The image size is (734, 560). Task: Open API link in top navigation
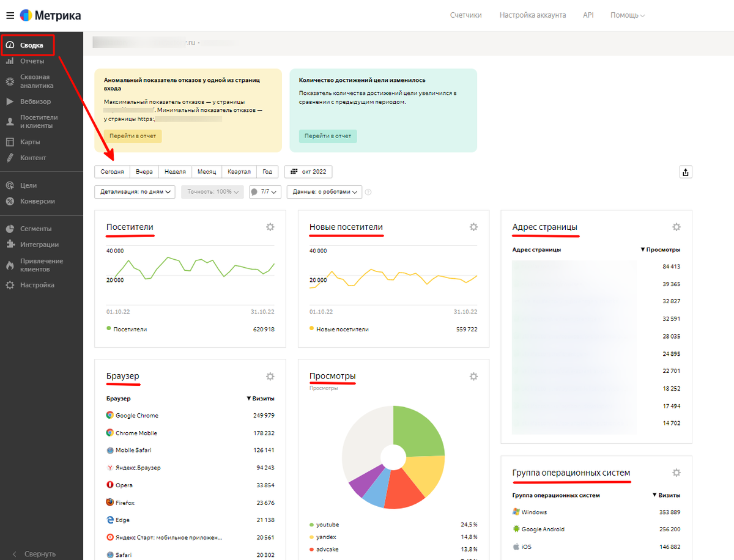pyautogui.click(x=588, y=15)
